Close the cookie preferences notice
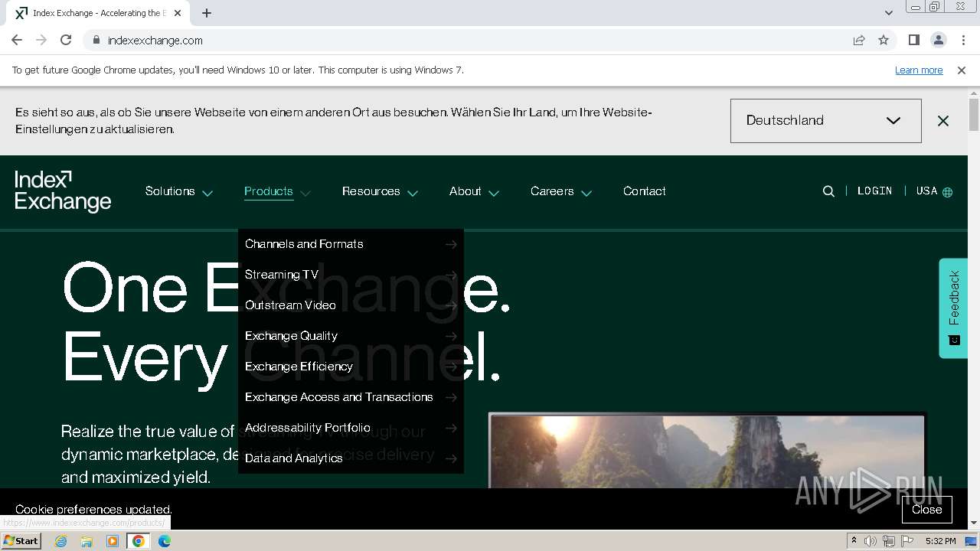Viewport: 980px width, 551px height. point(926,510)
